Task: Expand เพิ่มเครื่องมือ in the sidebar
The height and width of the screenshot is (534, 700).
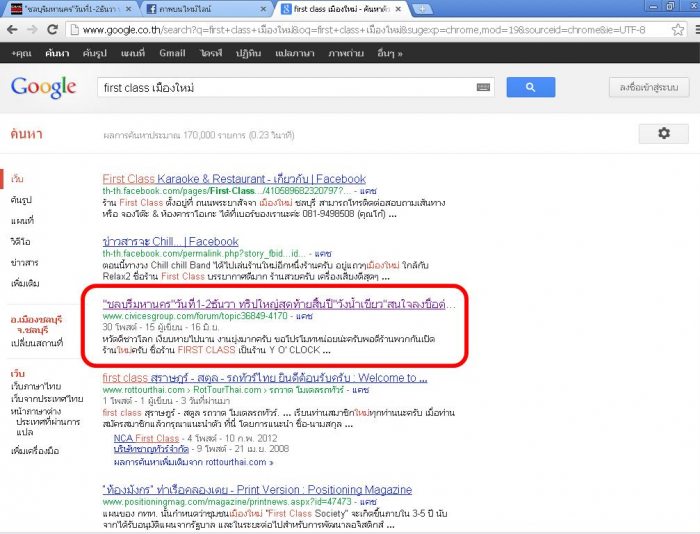Action: [35, 451]
